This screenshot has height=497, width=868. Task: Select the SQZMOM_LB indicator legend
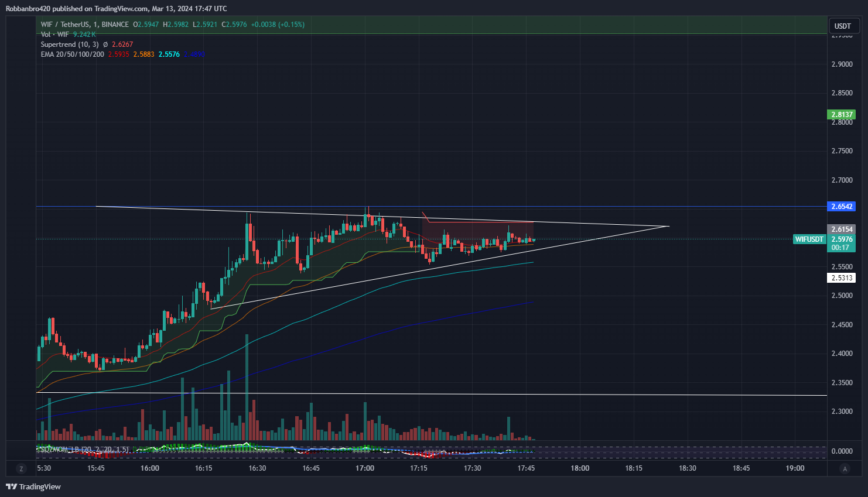tap(83, 449)
